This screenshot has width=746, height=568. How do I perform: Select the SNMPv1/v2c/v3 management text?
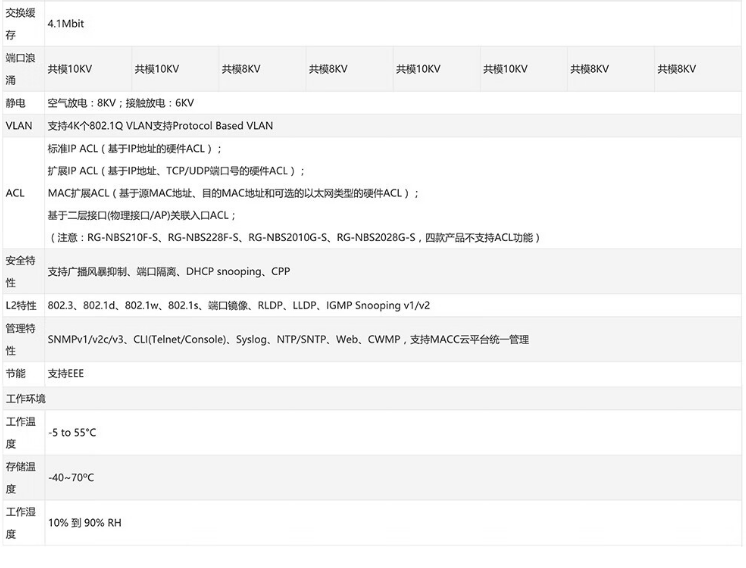click(x=288, y=340)
